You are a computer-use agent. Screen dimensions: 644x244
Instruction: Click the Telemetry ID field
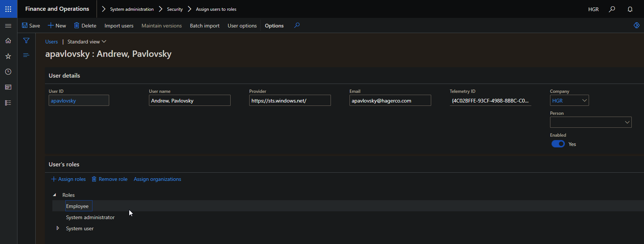[491, 100]
